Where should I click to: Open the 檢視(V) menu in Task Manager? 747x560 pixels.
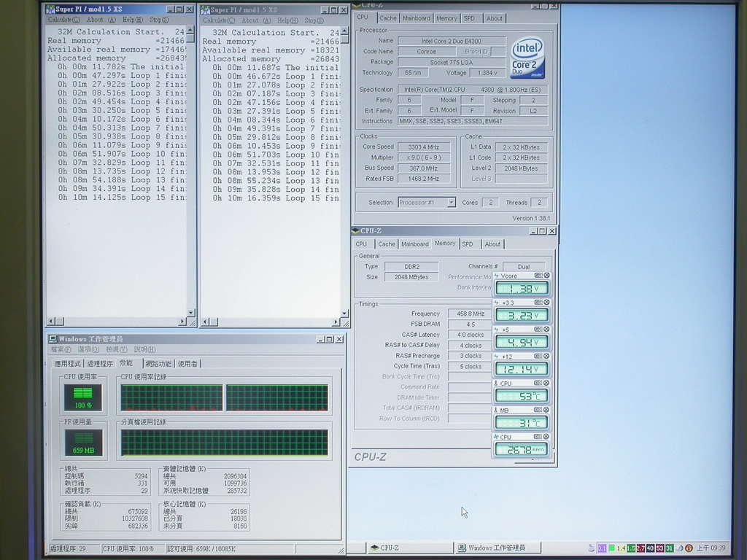click(x=117, y=349)
